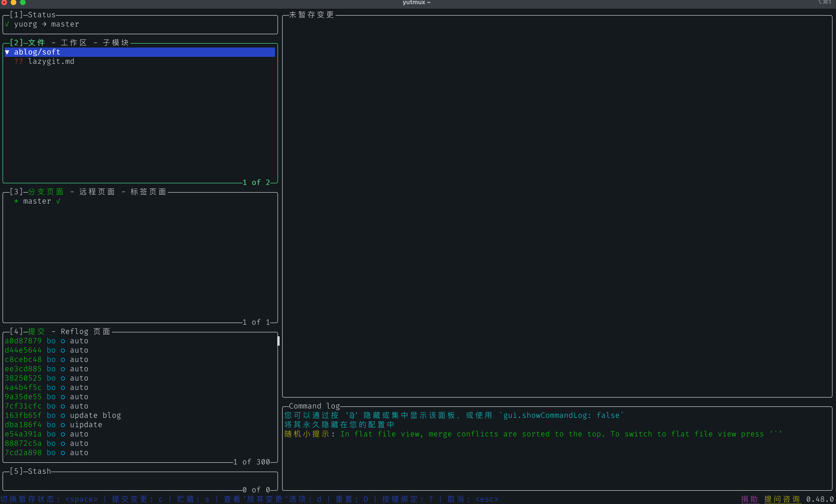Click the 未暂存变更 panel title
The width and height of the screenshot is (836, 504).
312,15
